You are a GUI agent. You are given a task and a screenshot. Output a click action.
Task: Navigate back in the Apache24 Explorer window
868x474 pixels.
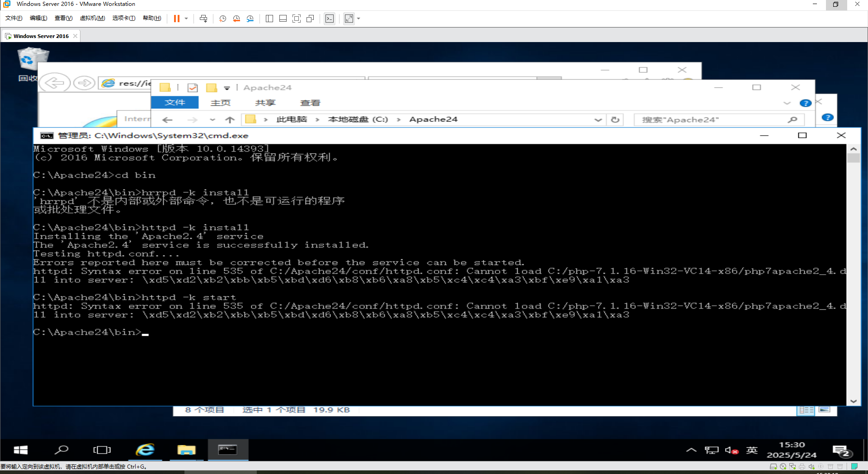[168, 120]
